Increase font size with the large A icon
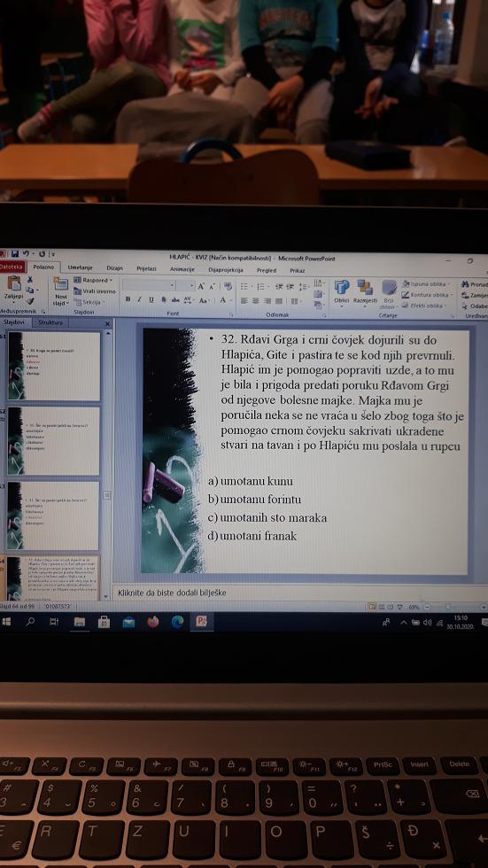The image size is (488, 868). 201,286
